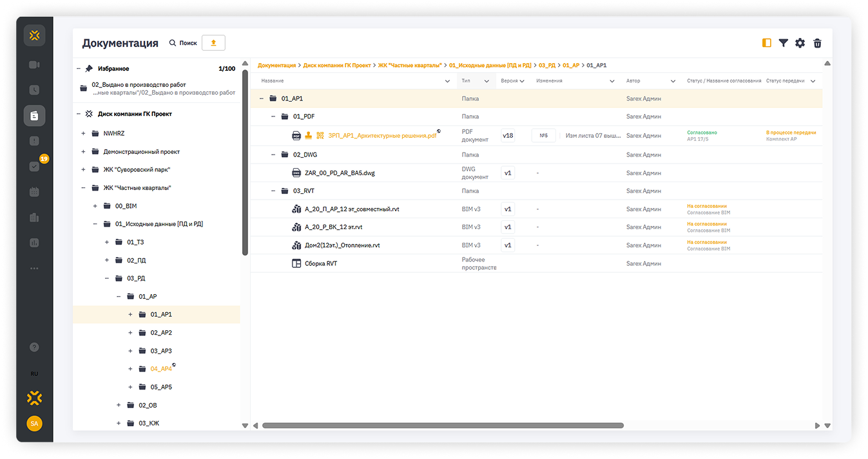
Task: Click the upload file button
Action: coord(213,43)
